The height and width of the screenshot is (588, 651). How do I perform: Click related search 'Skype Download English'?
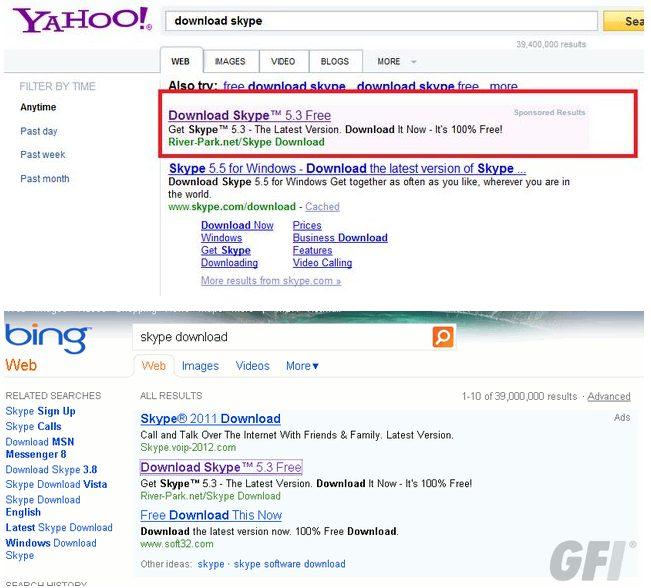pos(43,506)
